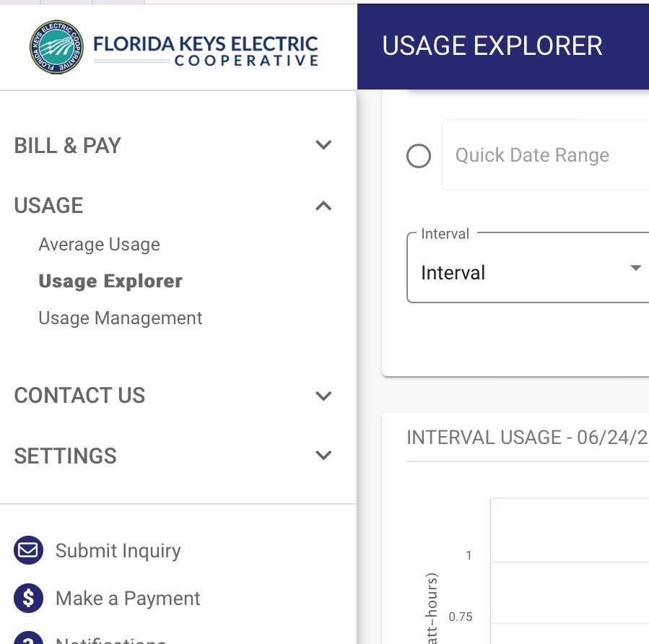Viewport: 649px width, 644px height.
Task: Expand the BILL & PAY section chevron
Action: point(323,145)
